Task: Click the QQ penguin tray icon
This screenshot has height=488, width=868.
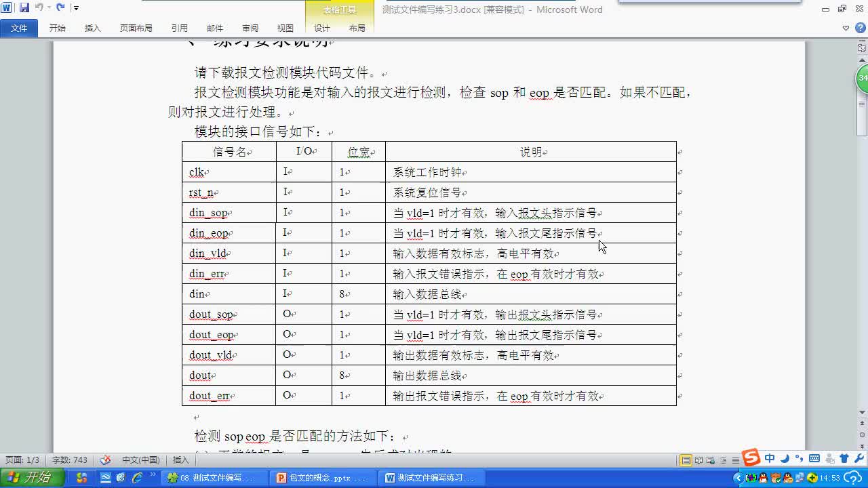Action: coord(763,478)
